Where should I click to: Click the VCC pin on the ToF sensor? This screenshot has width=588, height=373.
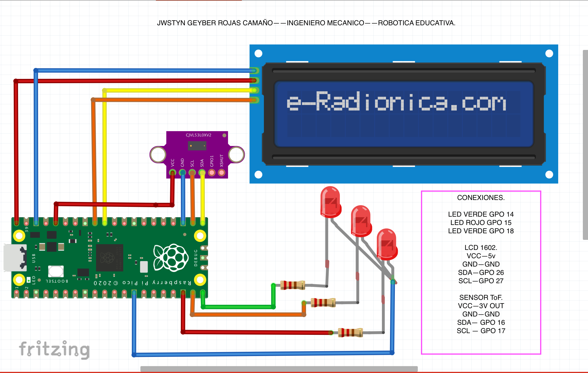[173, 172]
